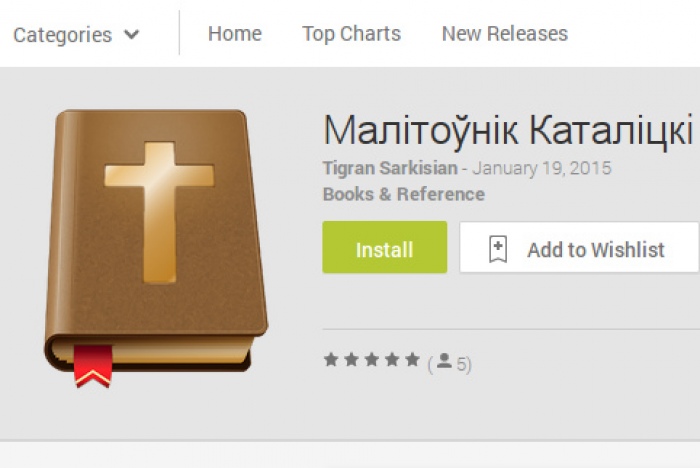
Task: Click the red bookmark ribbon on book icon
Action: click(x=93, y=366)
